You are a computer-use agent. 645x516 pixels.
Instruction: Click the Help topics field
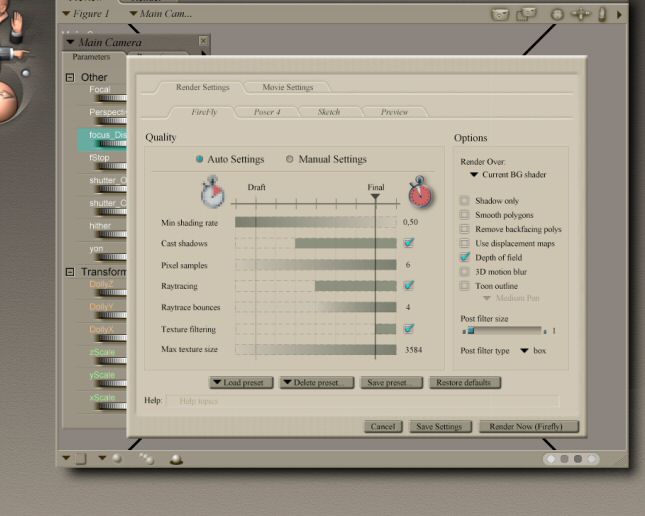[363, 401]
